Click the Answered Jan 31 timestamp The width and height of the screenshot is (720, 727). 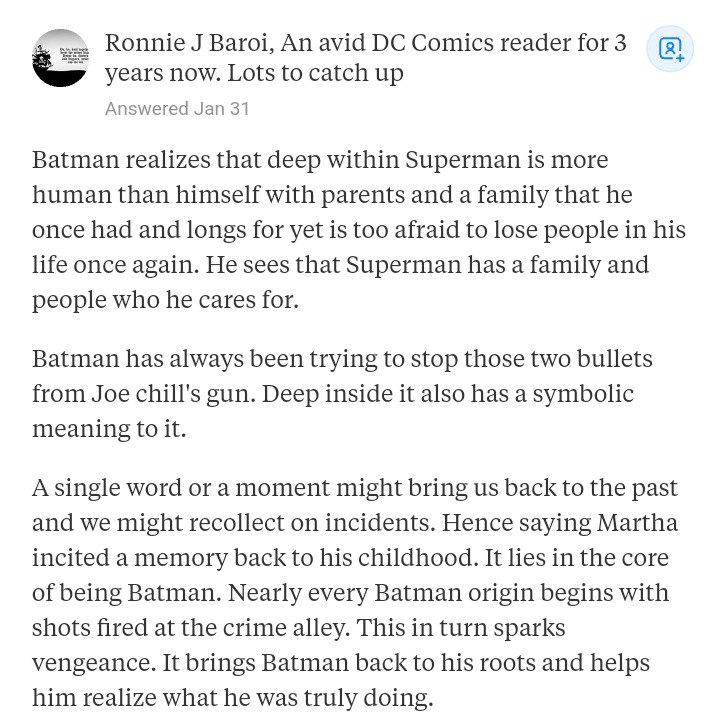tap(177, 108)
